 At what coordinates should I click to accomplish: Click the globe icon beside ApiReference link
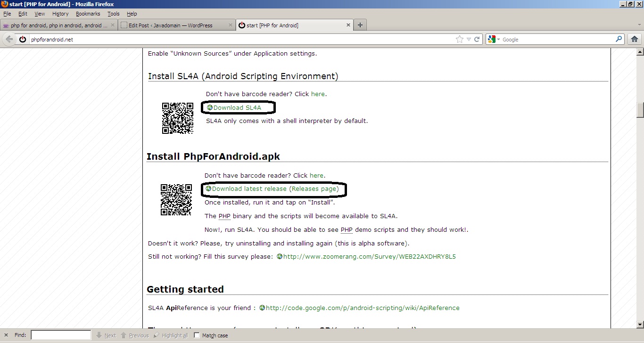[x=262, y=308]
